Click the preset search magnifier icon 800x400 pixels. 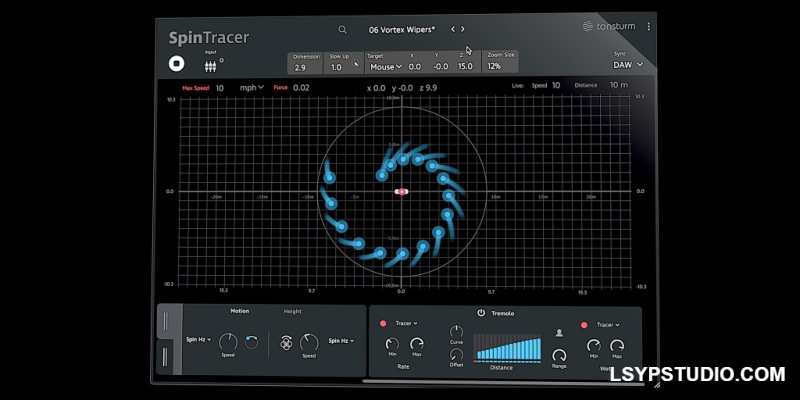point(342,30)
